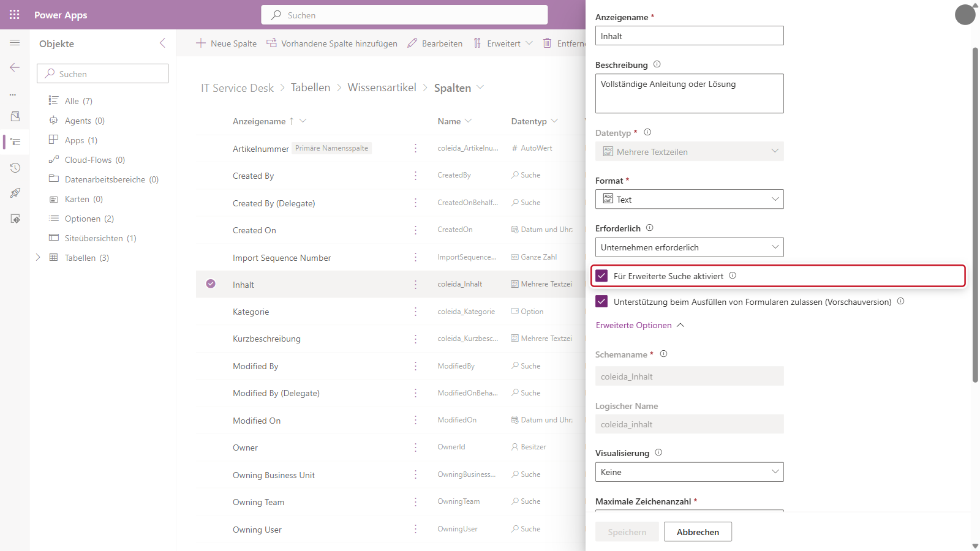
Task: Deselect the Inhalt row check circle
Action: click(211, 284)
